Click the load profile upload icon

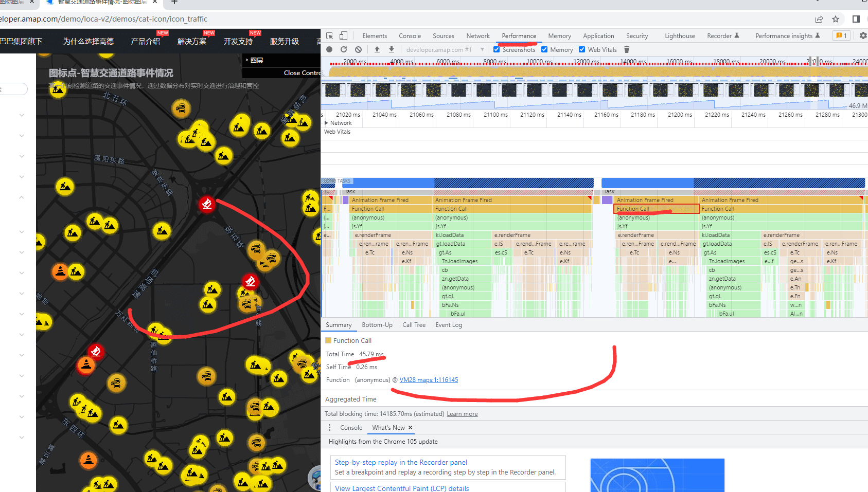[x=377, y=50]
